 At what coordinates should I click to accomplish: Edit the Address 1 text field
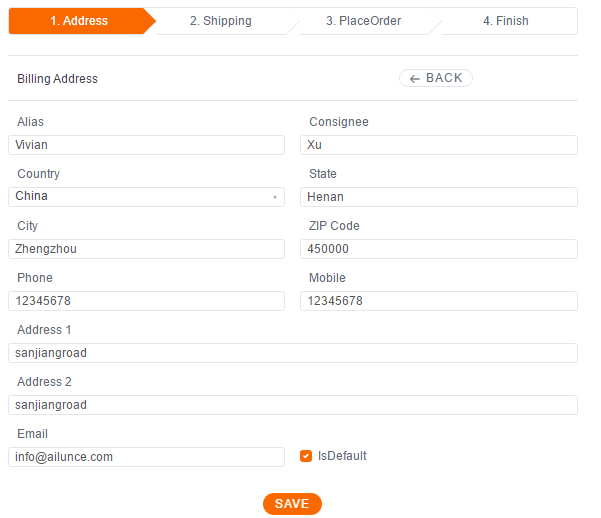pyautogui.click(x=293, y=353)
